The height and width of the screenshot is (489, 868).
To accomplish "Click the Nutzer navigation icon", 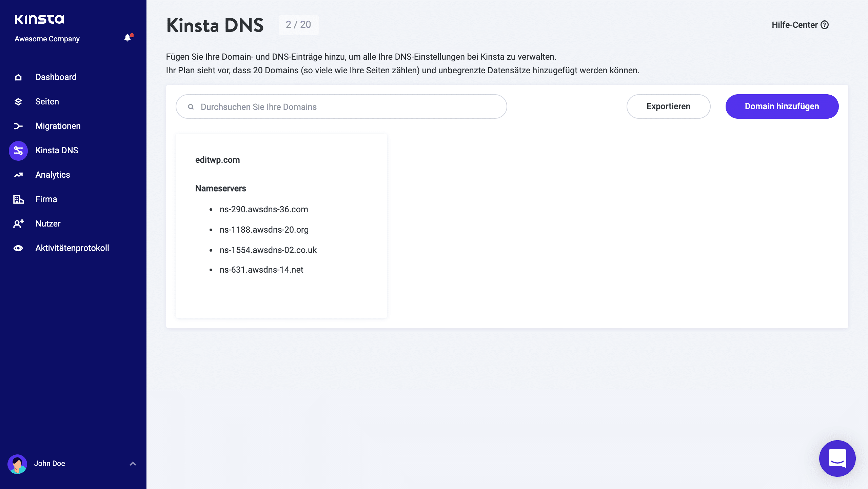I will pyautogui.click(x=19, y=223).
